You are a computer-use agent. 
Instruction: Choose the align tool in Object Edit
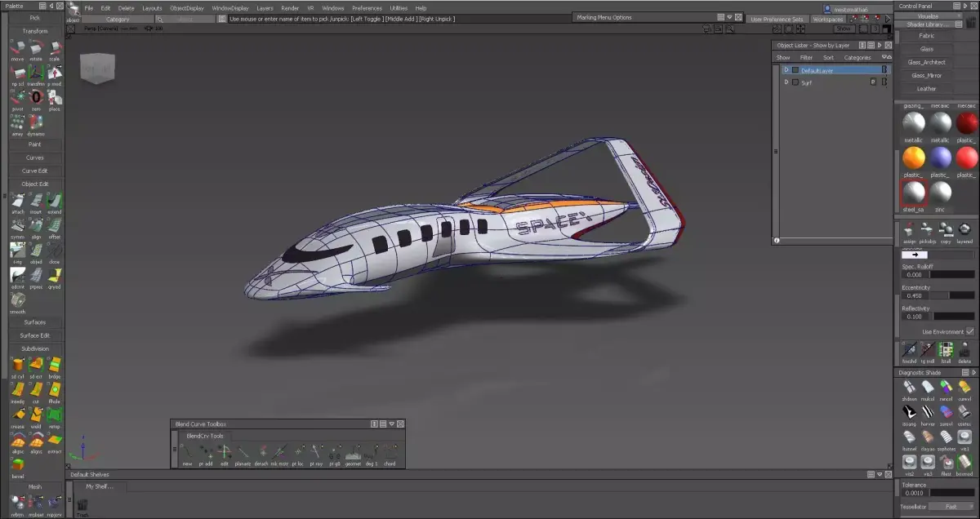click(x=36, y=227)
